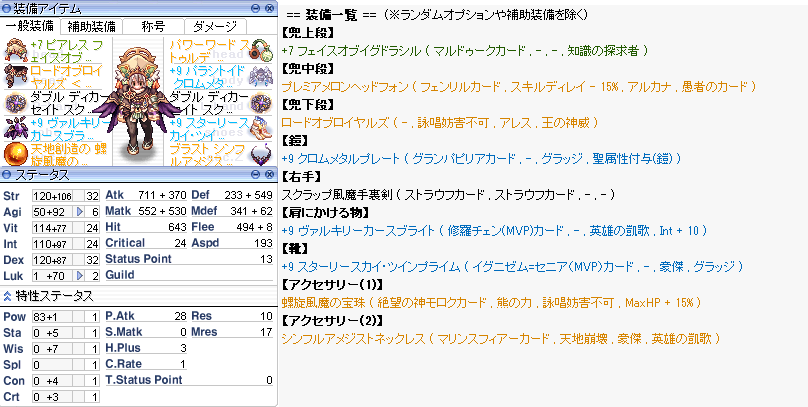Viewport: 808px width, 407px height.
Task: Click the ロードオブロイヤルズ item name in equipment
Action: click(x=66, y=77)
